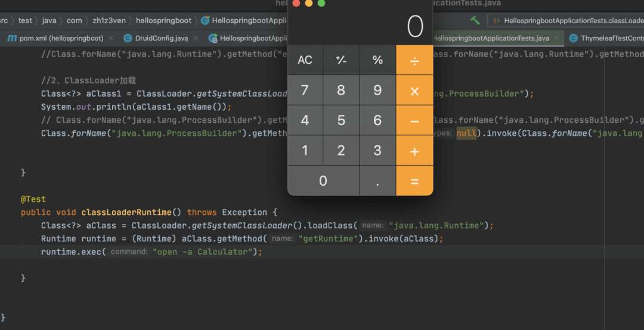Image resolution: width=644 pixels, height=330 pixels.
Task: Close the HellospringbootApplicationTests.java tab
Action: (x=556, y=38)
